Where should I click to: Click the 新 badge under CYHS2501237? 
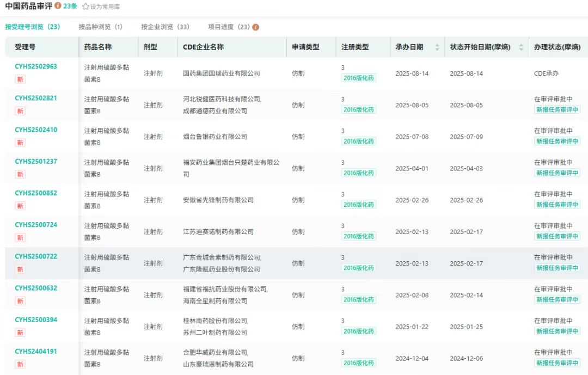point(20,174)
